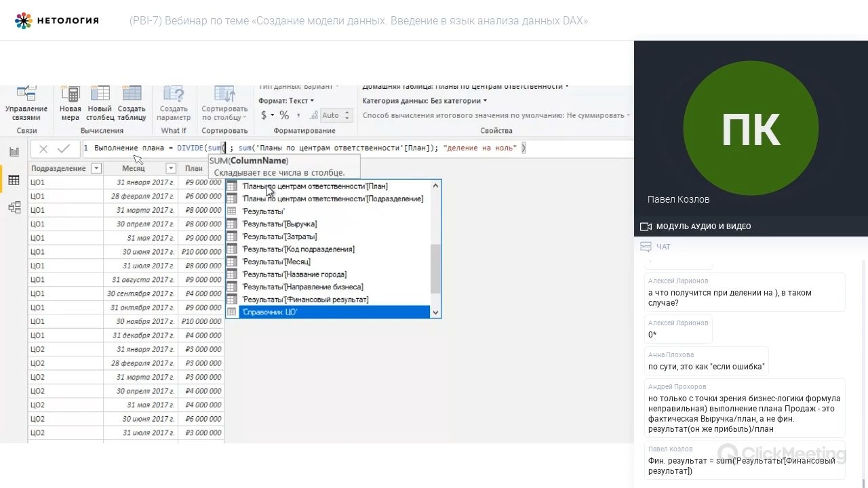Click Андрей Прохоров chat message
The width and height of the screenshot is (868, 488).
click(x=745, y=409)
